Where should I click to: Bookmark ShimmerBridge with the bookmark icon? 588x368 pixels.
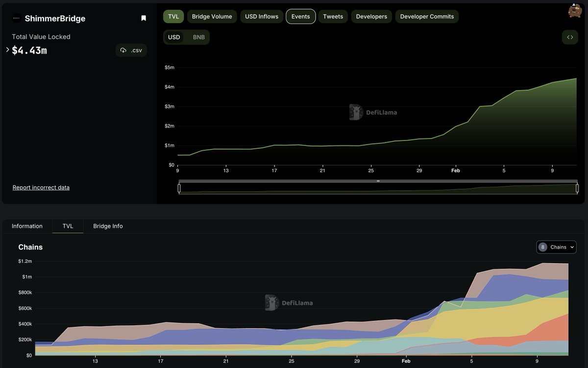[144, 18]
